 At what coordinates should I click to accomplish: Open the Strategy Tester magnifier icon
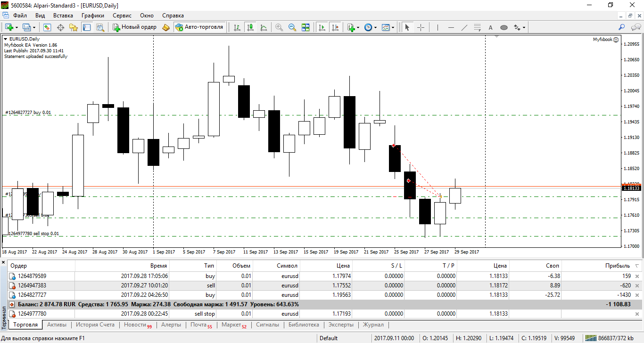point(100,27)
